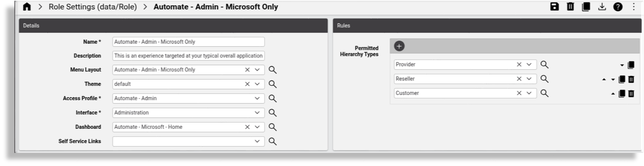Click the 'Access Profile *' field label
Viewport: 644px width, 166px height.
(82, 98)
